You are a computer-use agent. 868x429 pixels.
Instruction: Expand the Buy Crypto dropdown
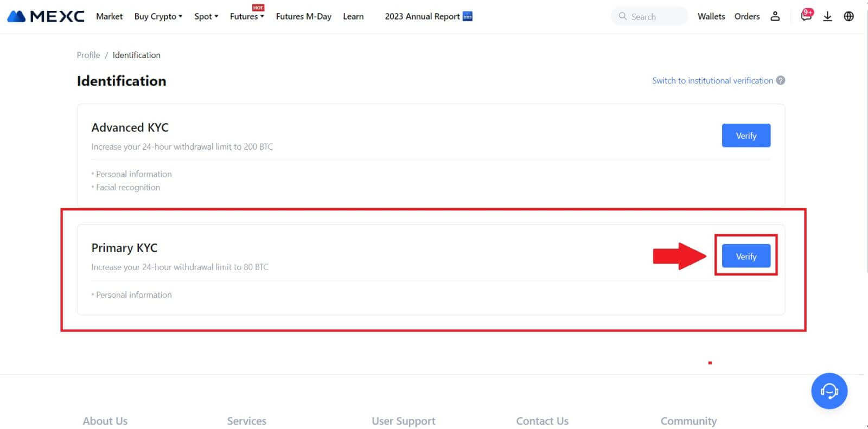[x=158, y=16]
